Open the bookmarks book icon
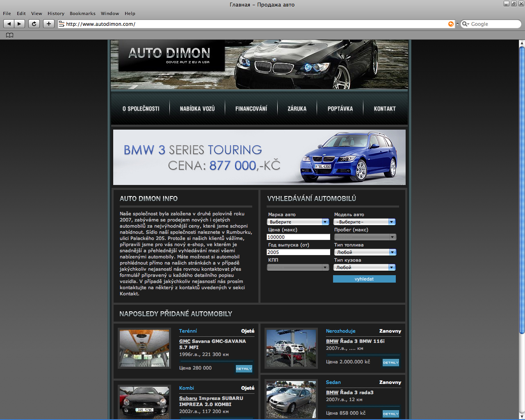The width and height of the screenshot is (525, 420). click(9, 35)
